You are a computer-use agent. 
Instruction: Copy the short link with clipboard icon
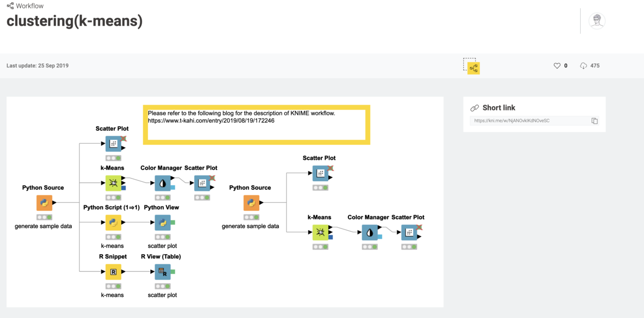click(x=595, y=121)
